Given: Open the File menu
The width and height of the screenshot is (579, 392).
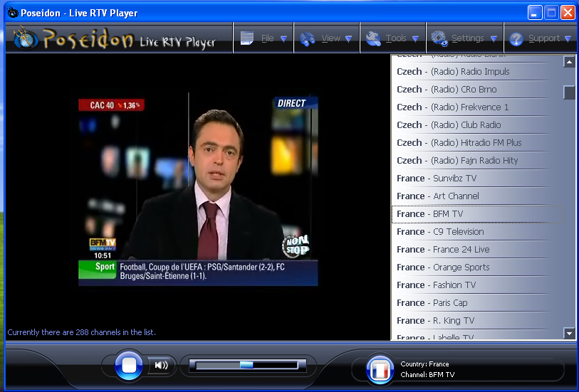Looking at the screenshot, I should [264, 38].
